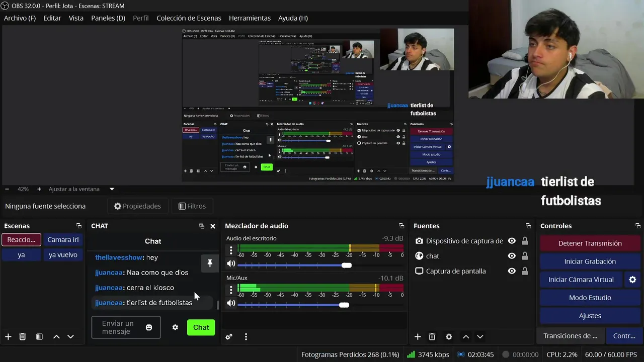644x362 pixels.
Task: Pop out the Escenas dock
Action: pos(78,226)
